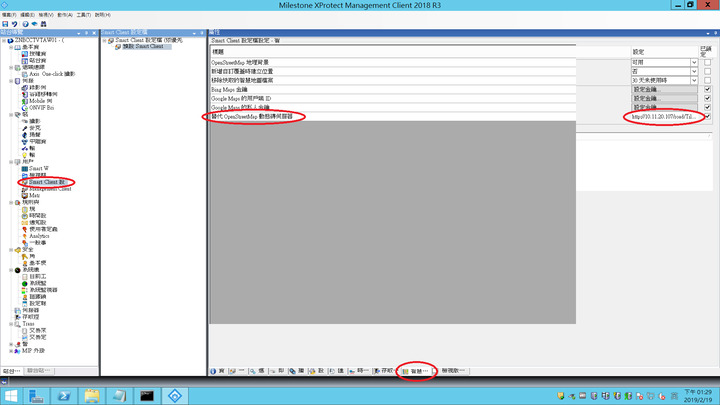The width and height of the screenshot is (720, 405).
Task: Click the Save icon in the toolbar
Action: coord(6,24)
